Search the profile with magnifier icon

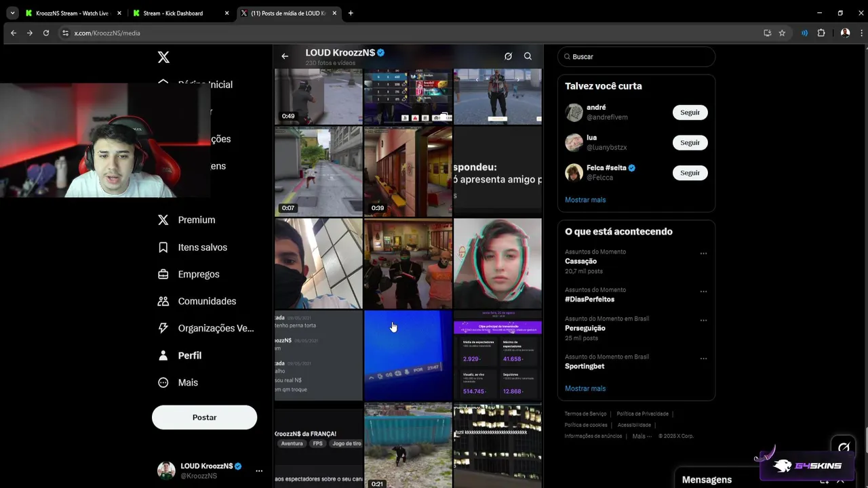coord(528,56)
